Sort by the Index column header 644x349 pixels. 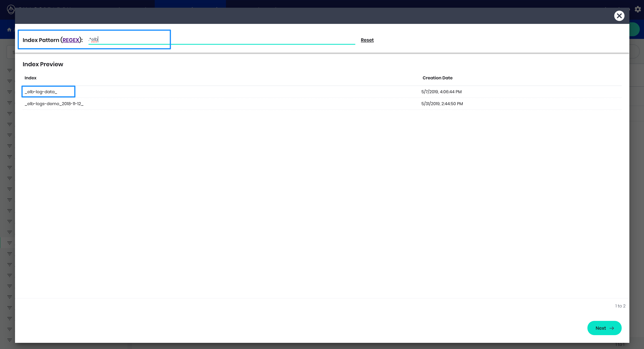pos(30,78)
